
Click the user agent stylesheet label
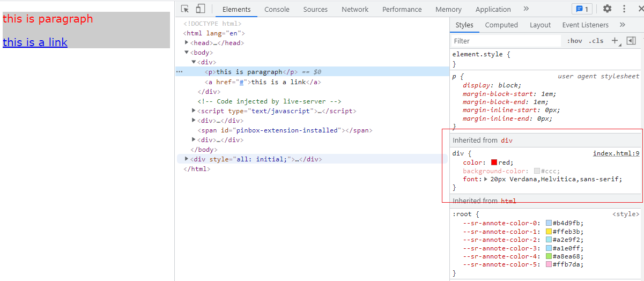click(598, 76)
